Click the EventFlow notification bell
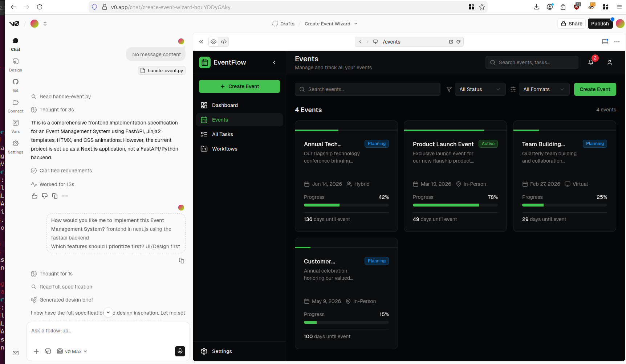The image size is (626, 364). (x=591, y=62)
